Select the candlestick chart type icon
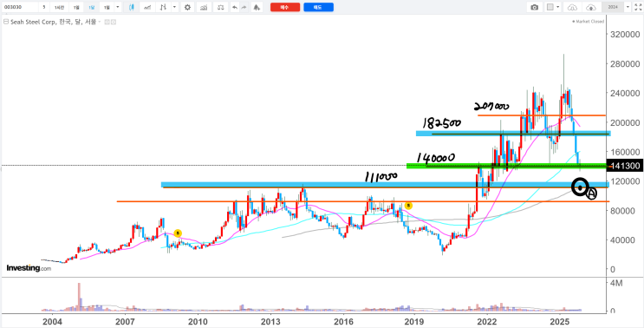 (x=132, y=7)
